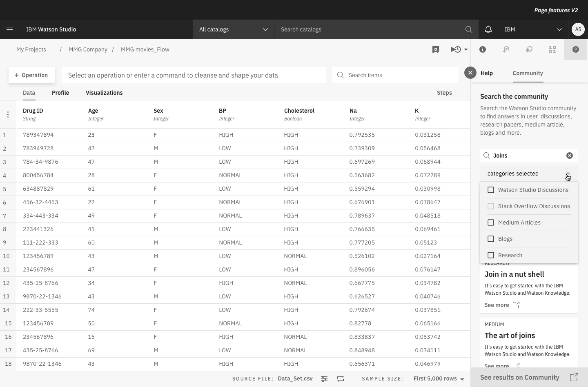Screen dimensions: 588x387
Task: Open the First 5,000 rows sample dropdown
Action: click(439, 379)
